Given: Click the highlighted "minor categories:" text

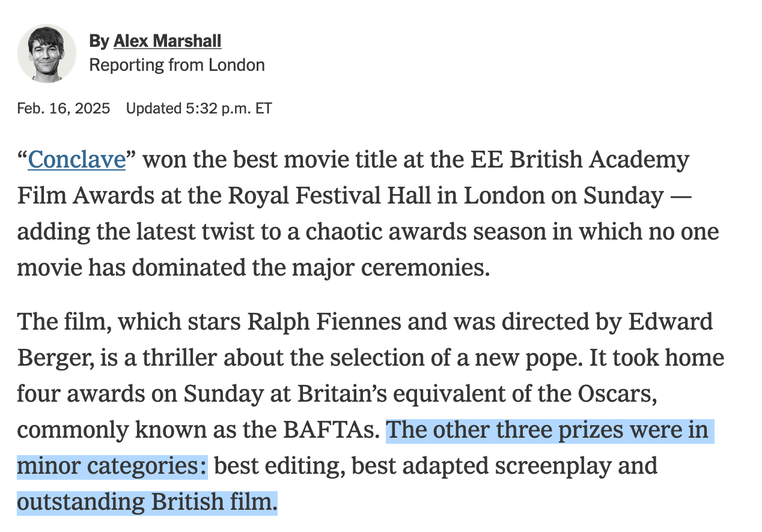Looking at the screenshot, I should [x=112, y=466].
